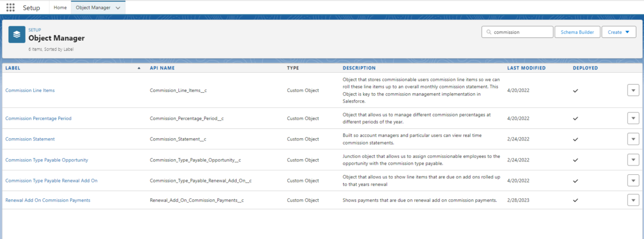Launch the Schema Builder
This screenshot has height=239, width=644.
pyautogui.click(x=577, y=33)
